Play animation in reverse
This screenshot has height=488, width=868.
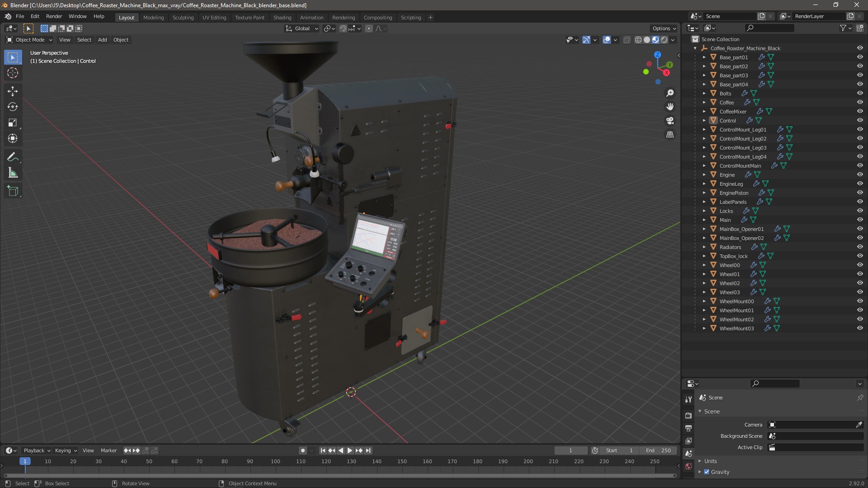click(341, 450)
